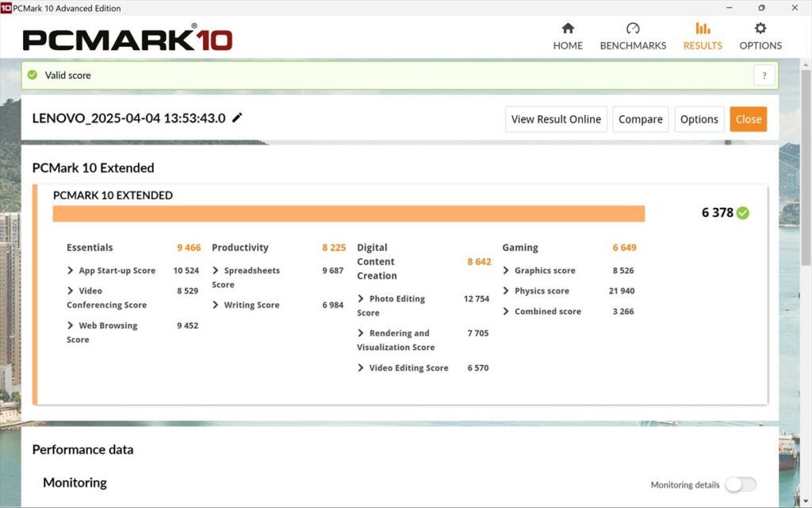Click PCMark 10 title bar app icon
This screenshot has width=812, height=508.
click(6, 8)
